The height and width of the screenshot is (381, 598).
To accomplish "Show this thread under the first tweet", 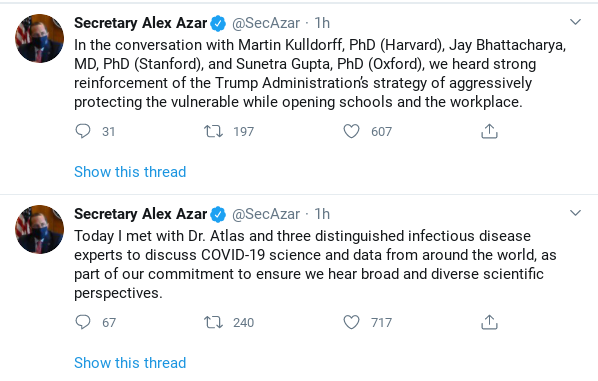I will pyautogui.click(x=130, y=172).
